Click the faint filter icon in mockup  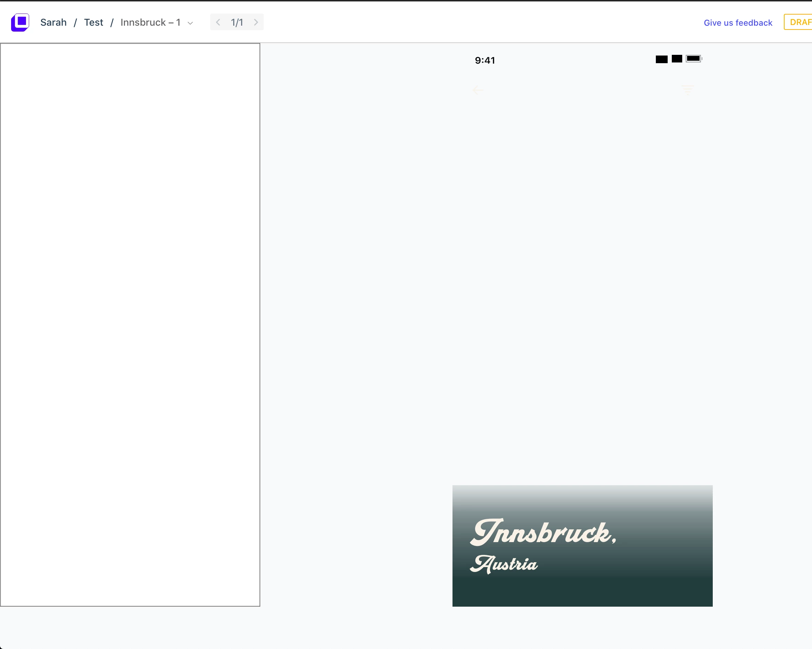pyautogui.click(x=688, y=90)
